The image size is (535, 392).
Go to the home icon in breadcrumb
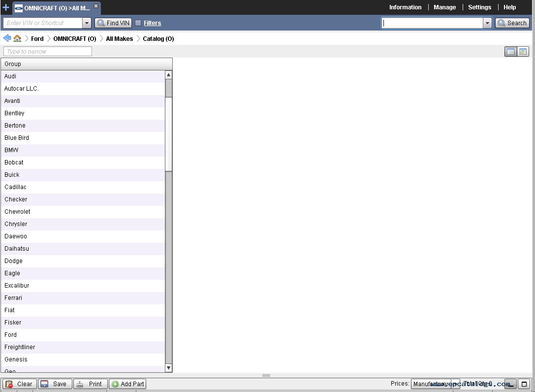tap(17, 38)
